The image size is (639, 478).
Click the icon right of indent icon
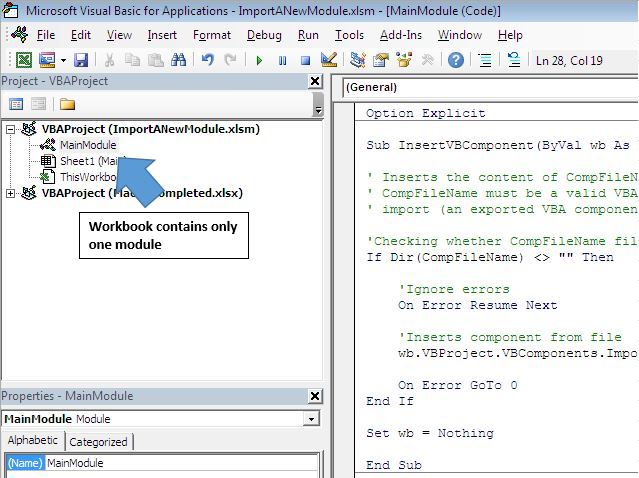tap(513, 60)
